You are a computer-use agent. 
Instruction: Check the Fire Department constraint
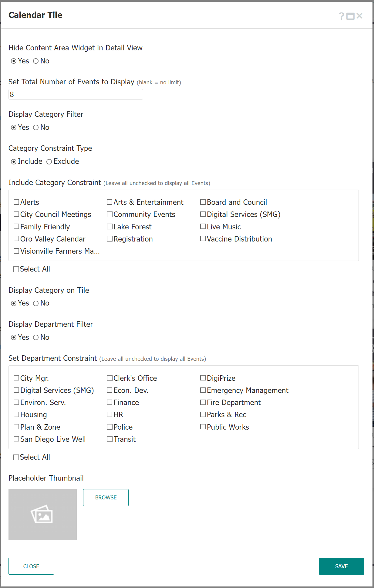203,402
